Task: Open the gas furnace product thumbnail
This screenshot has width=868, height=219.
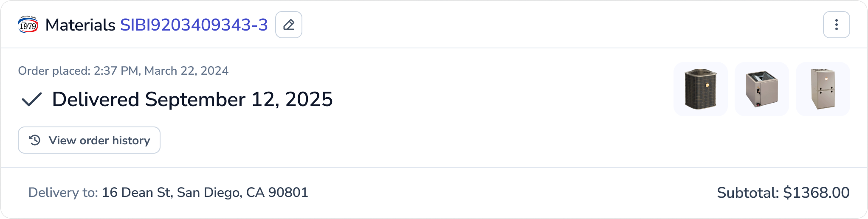Action: tap(823, 89)
